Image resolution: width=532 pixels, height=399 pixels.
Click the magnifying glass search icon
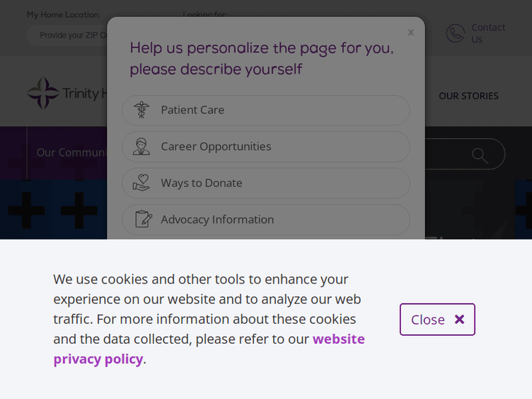(x=480, y=154)
